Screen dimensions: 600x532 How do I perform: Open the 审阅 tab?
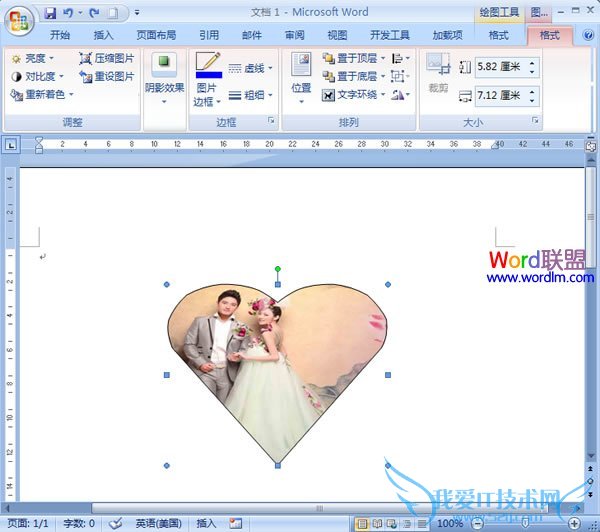pyautogui.click(x=295, y=35)
